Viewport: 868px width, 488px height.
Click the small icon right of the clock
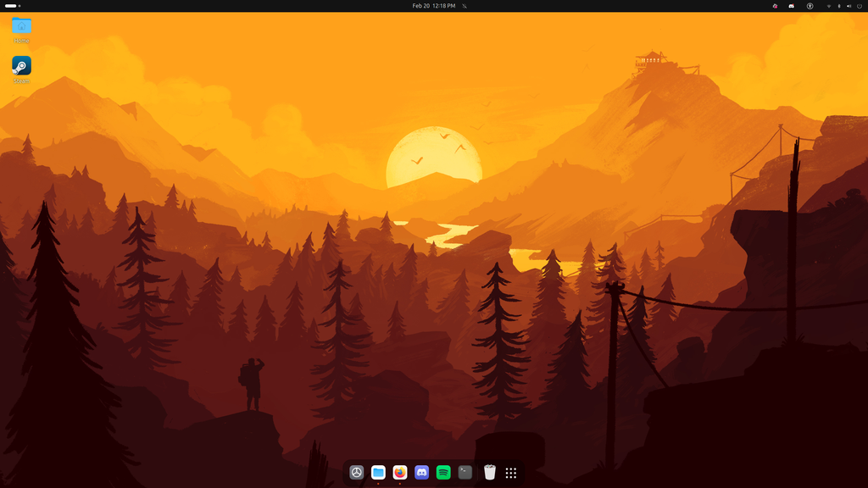pos(464,6)
